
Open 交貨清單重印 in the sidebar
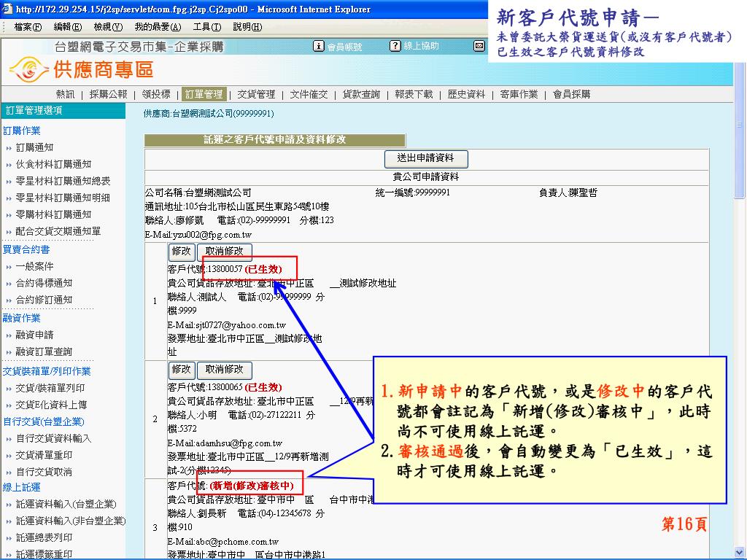(44, 455)
